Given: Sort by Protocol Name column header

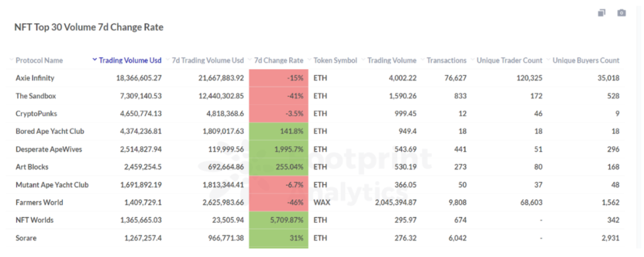Looking at the screenshot, I should click(39, 60).
